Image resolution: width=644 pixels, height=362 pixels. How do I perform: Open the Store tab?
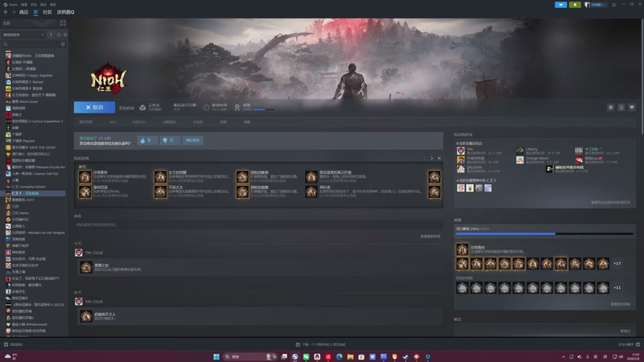point(23,12)
